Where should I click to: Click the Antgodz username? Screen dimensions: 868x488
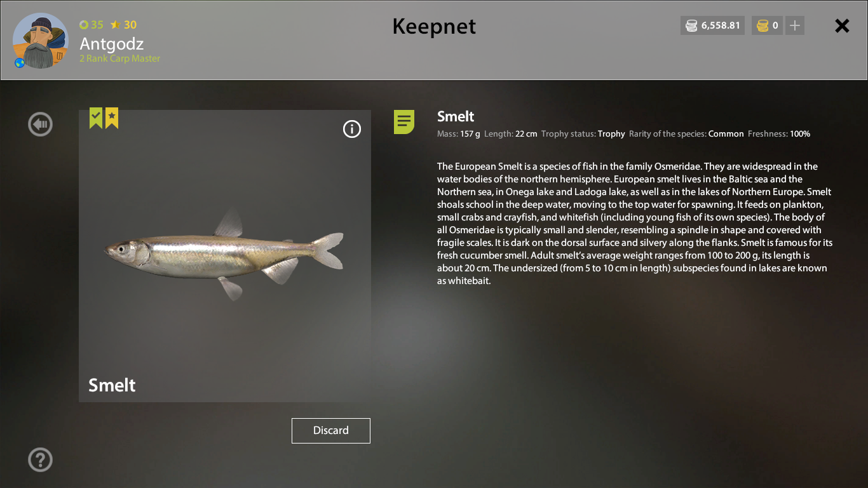click(x=112, y=44)
